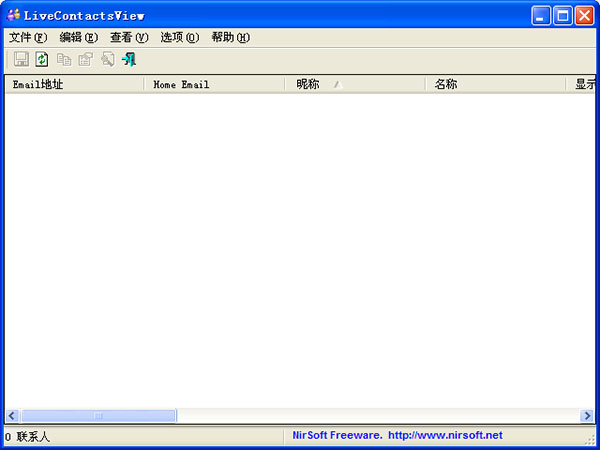600x450 pixels.
Task: Click the Copy selected items toolbar icon
Action: click(64, 59)
